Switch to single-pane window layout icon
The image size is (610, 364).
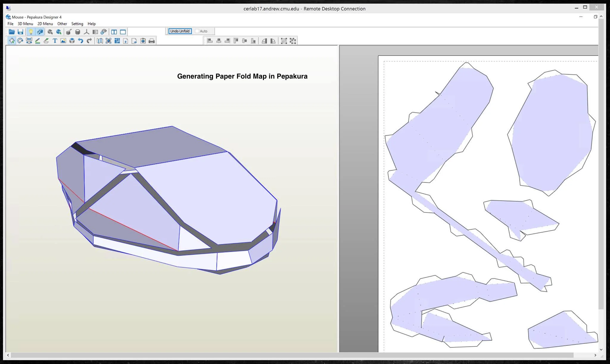[123, 32]
